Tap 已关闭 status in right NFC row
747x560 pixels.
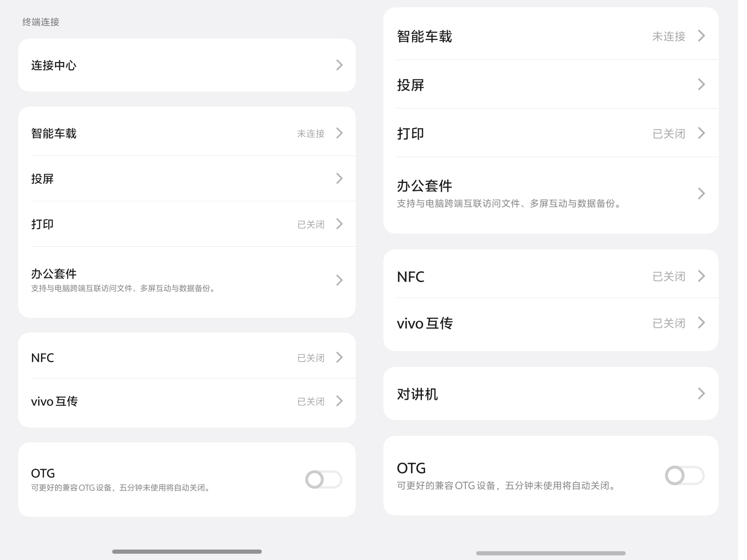click(669, 277)
